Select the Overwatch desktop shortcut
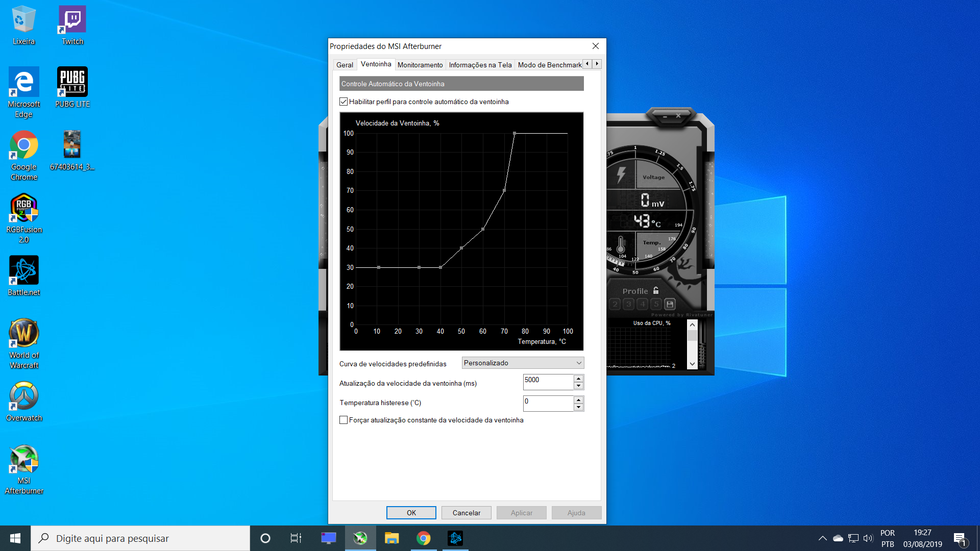The image size is (980, 551). pyautogui.click(x=23, y=402)
